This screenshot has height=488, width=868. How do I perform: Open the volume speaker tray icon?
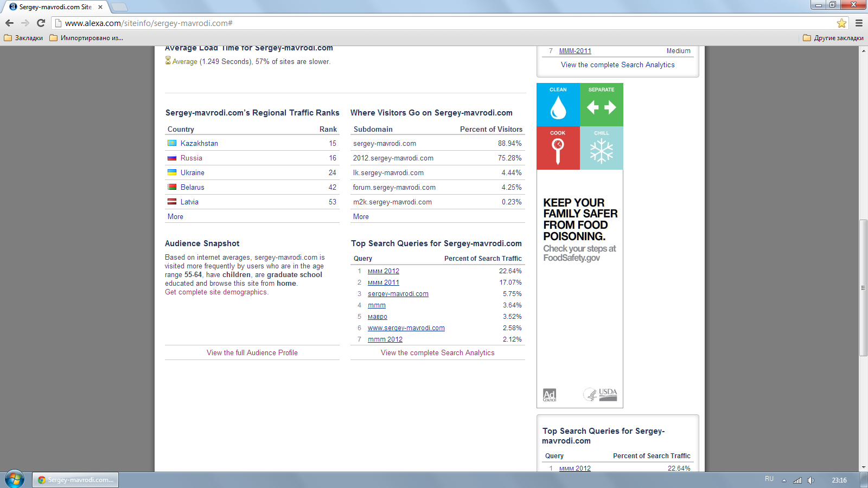[x=810, y=480]
